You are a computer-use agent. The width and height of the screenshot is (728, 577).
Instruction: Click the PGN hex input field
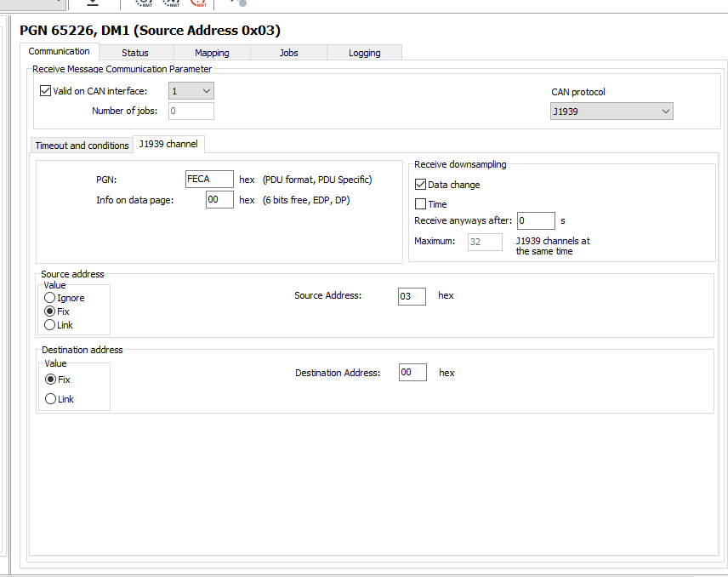tap(208, 180)
